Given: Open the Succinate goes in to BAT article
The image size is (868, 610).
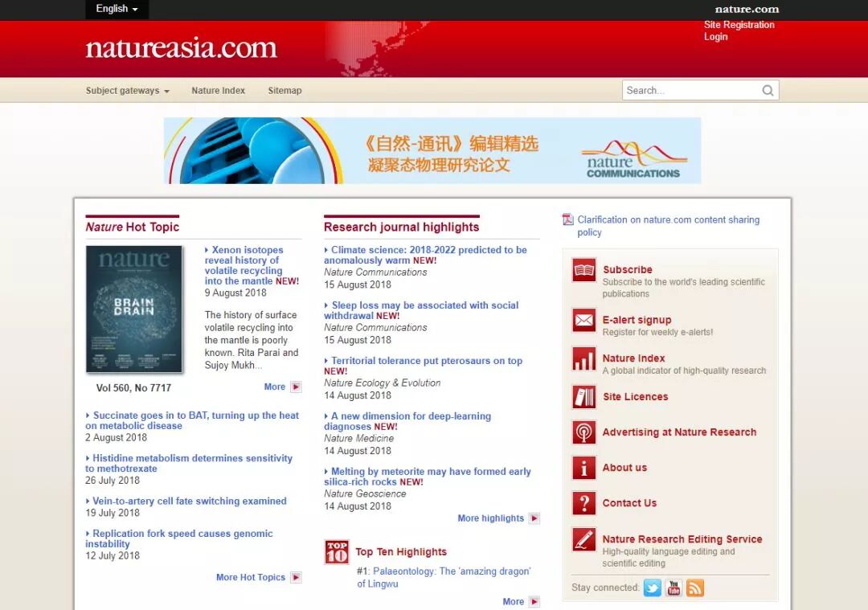Looking at the screenshot, I should coord(192,420).
